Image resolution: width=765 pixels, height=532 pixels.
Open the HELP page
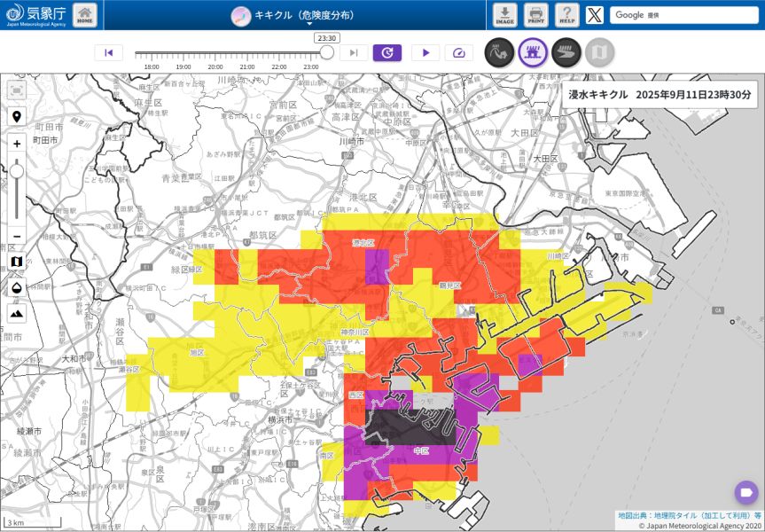click(x=566, y=14)
